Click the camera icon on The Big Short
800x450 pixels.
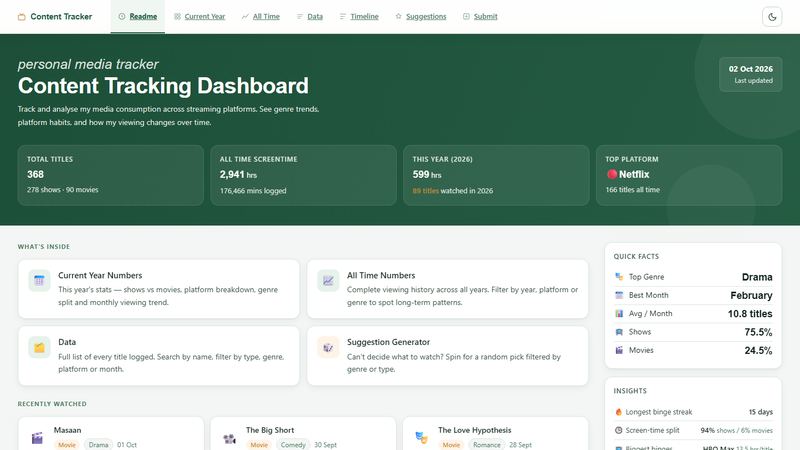point(230,438)
